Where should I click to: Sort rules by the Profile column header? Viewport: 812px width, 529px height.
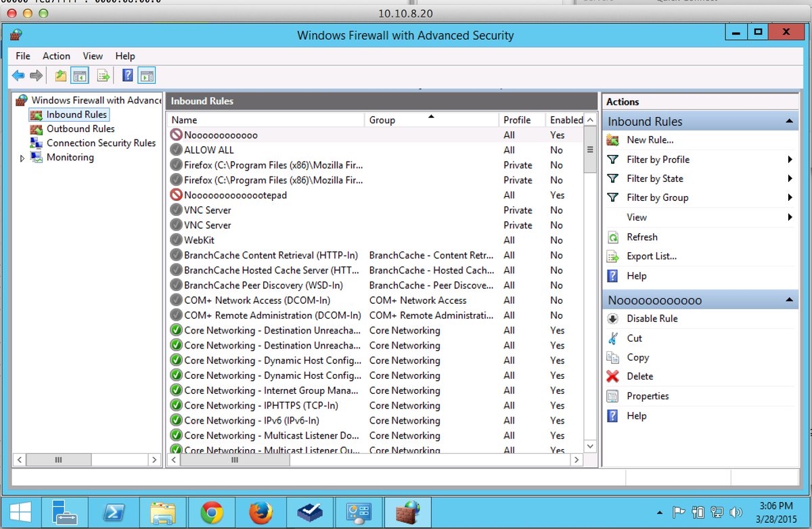click(x=522, y=120)
